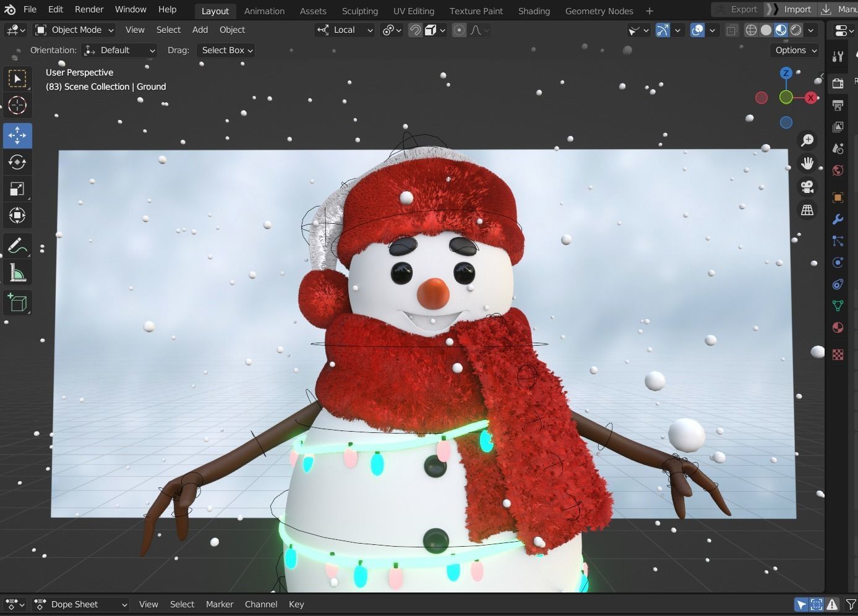
Task: Select the Add Cube tool
Action: pyautogui.click(x=17, y=303)
